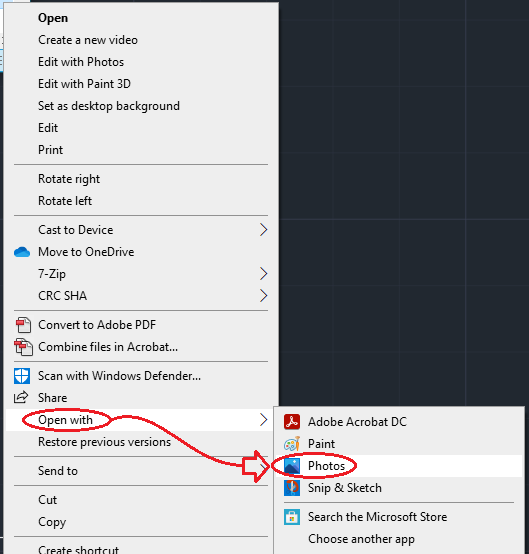This screenshot has width=529, height=554.
Task: Expand the 7-Zip submenu arrow
Action: (263, 274)
